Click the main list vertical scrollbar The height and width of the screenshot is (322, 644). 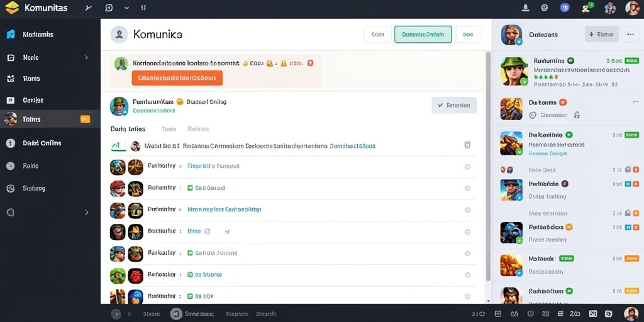tap(488, 166)
